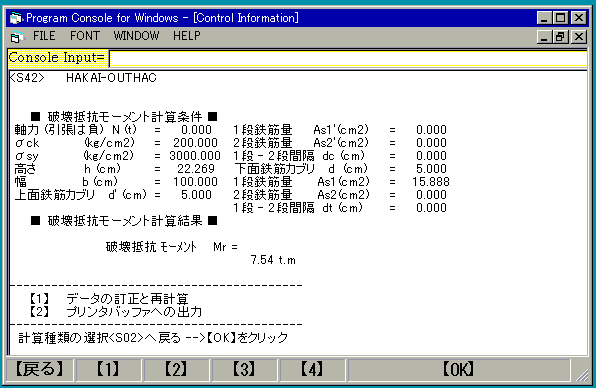Click the As1 value 15.888
The image size is (596, 388).
pos(431,182)
